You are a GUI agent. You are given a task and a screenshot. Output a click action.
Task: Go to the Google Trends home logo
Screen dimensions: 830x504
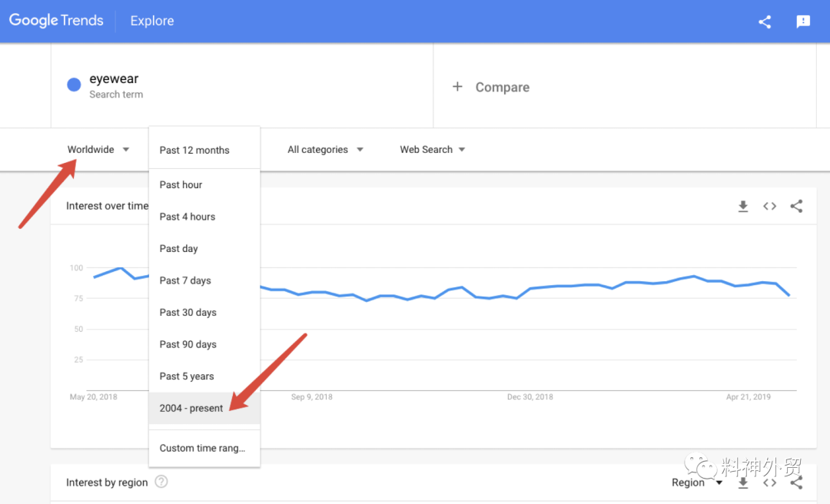(x=56, y=21)
